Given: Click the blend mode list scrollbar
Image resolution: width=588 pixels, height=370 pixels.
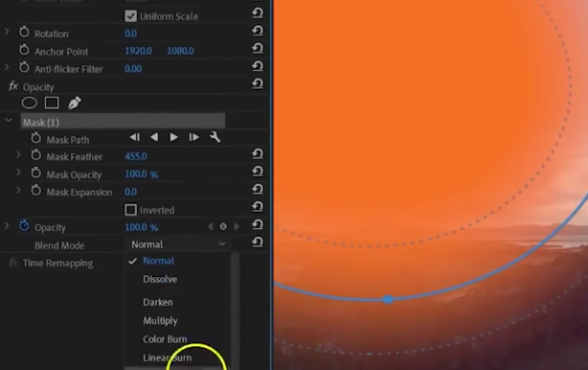Looking at the screenshot, I should point(236,311).
